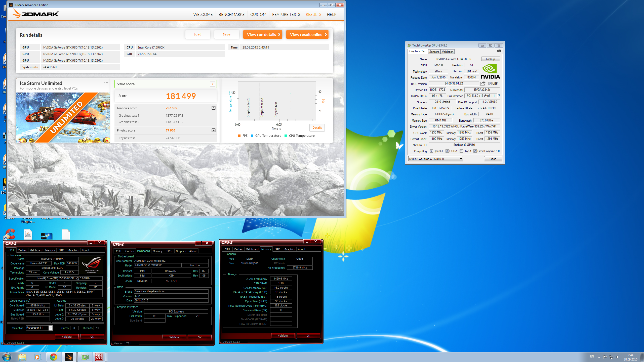Screen dimensions: 644x362
Task: Open the Java file icon on desktop
Action: [x=28, y=234]
